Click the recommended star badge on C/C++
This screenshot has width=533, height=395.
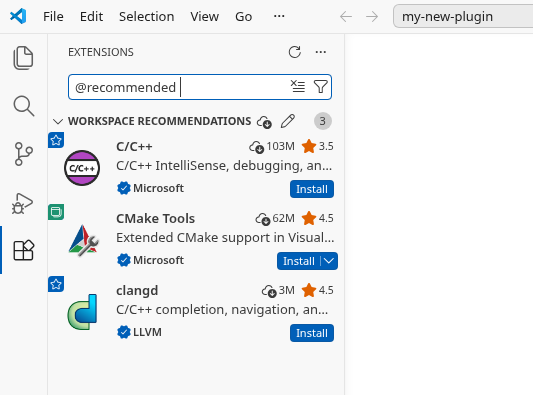(x=56, y=140)
